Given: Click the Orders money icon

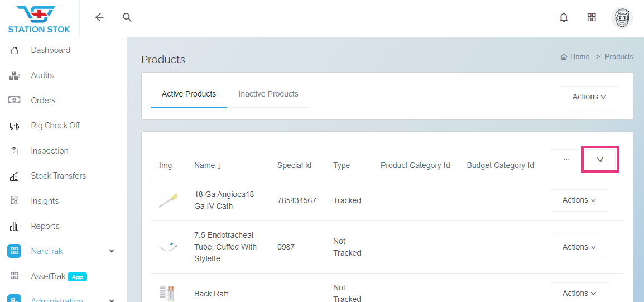Looking at the screenshot, I should 15,100.
